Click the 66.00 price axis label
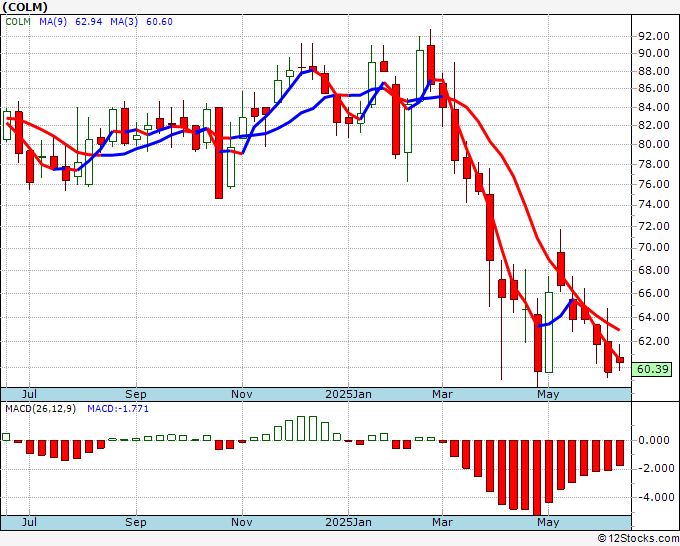Image resolution: width=680 pixels, height=546 pixels. 654,294
